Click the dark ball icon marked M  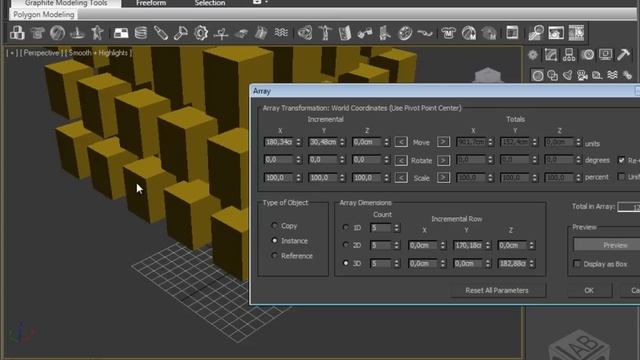coord(489,33)
